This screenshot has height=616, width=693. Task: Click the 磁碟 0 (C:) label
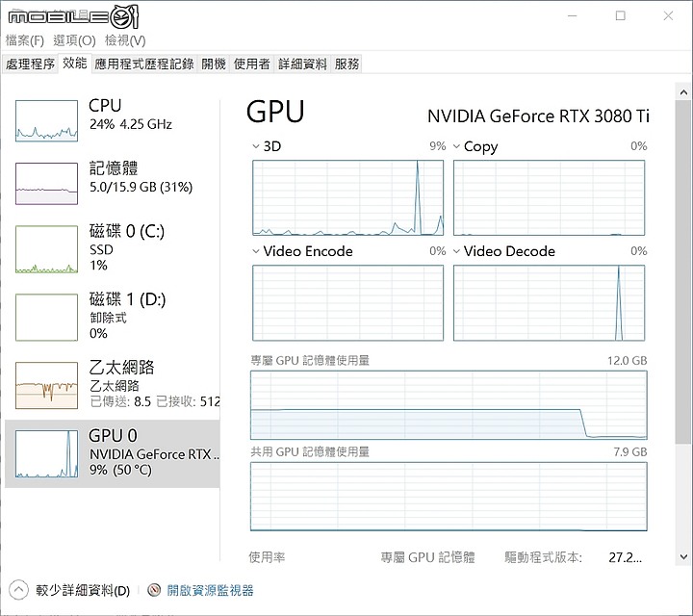pos(127,231)
